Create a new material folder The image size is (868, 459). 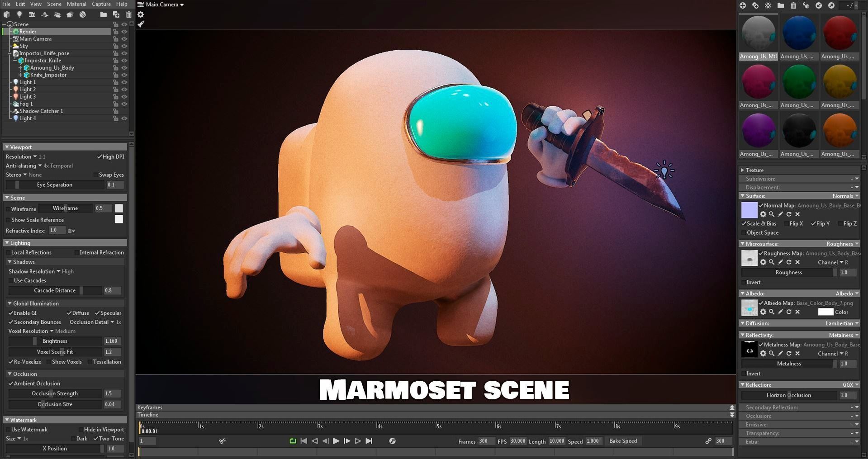781,5
